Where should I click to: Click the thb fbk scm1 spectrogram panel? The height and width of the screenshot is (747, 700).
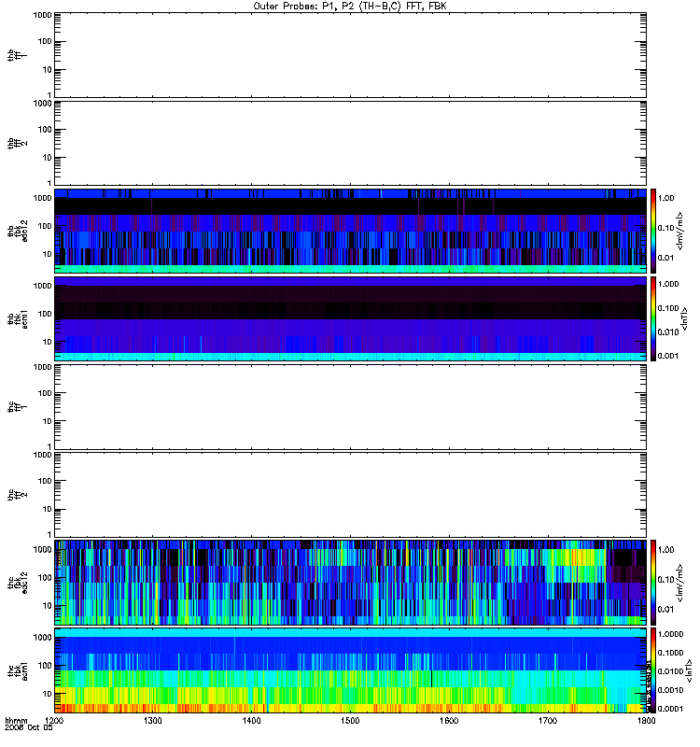pos(350,319)
